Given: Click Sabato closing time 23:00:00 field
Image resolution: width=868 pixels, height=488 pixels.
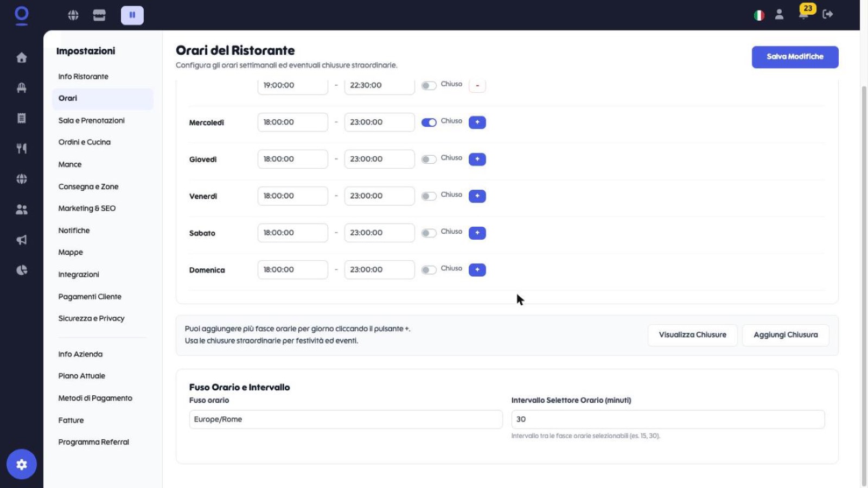Looking at the screenshot, I should tap(379, 233).
